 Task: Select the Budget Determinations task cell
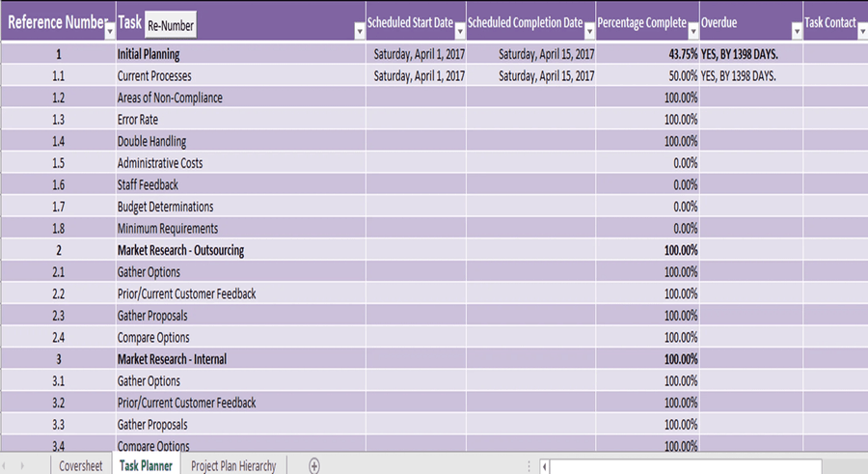point(241,207)
